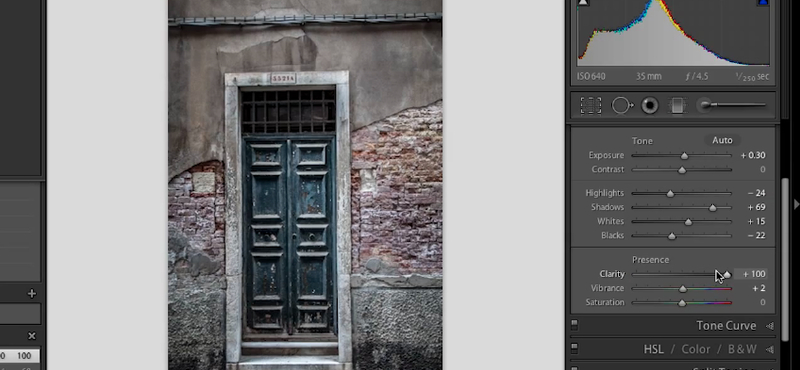Select the Red Eye Correction tool
This screenshot has height=370, width=800.
click(649, 106)
